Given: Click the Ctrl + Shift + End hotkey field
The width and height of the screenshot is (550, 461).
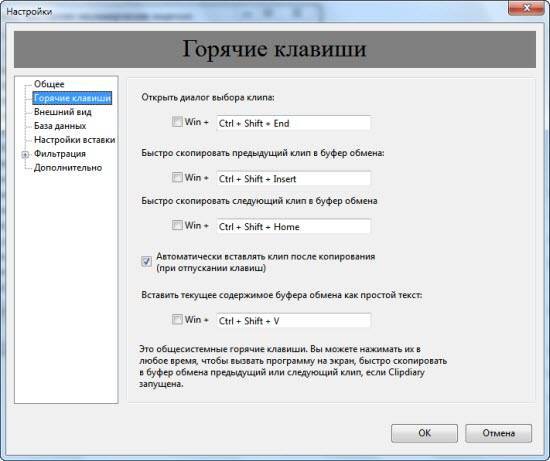Looking at the screenshot, I should coord(294,123).
